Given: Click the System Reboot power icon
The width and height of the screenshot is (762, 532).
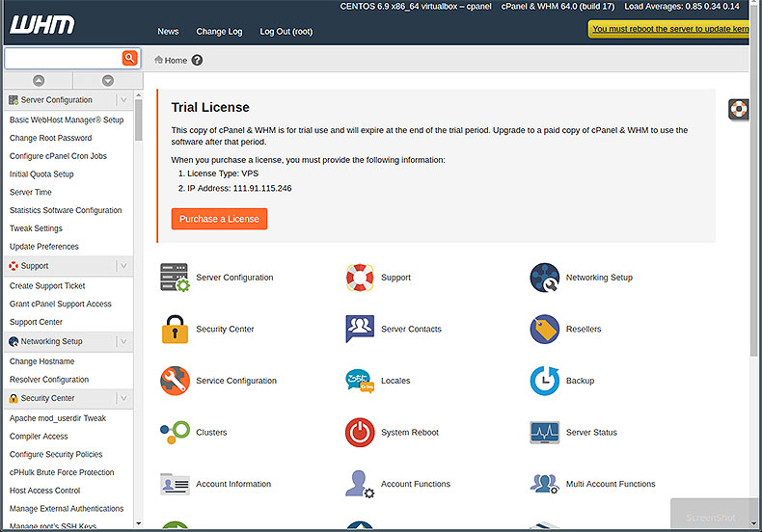Looking at the screenshot, I should pyautogui.click(x=360, y=433).
